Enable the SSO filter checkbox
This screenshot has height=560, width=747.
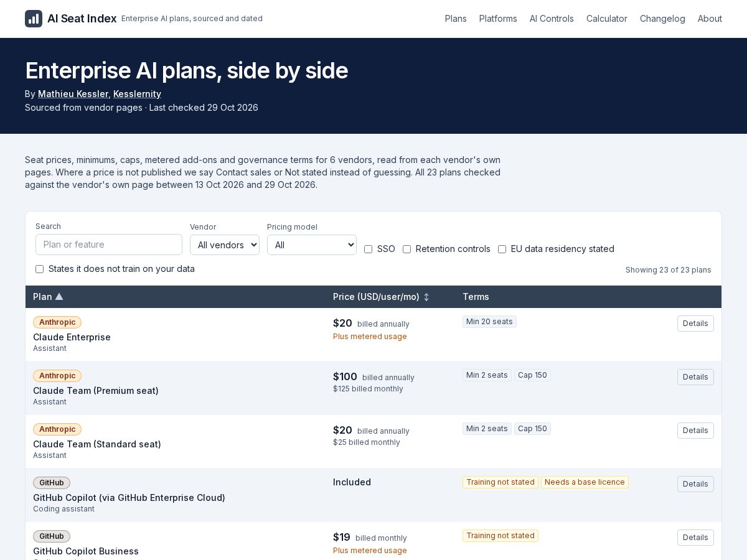click(368, 249)
